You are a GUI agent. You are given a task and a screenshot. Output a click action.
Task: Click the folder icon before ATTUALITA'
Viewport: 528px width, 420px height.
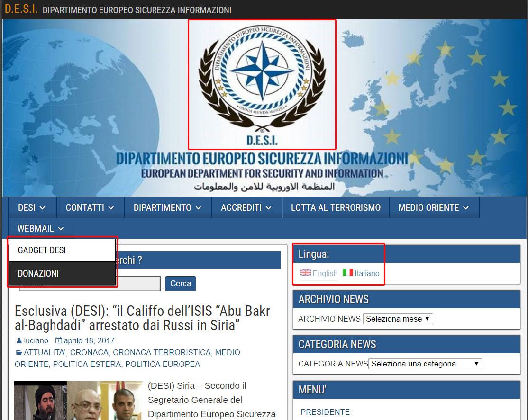[x=19, y=352]
